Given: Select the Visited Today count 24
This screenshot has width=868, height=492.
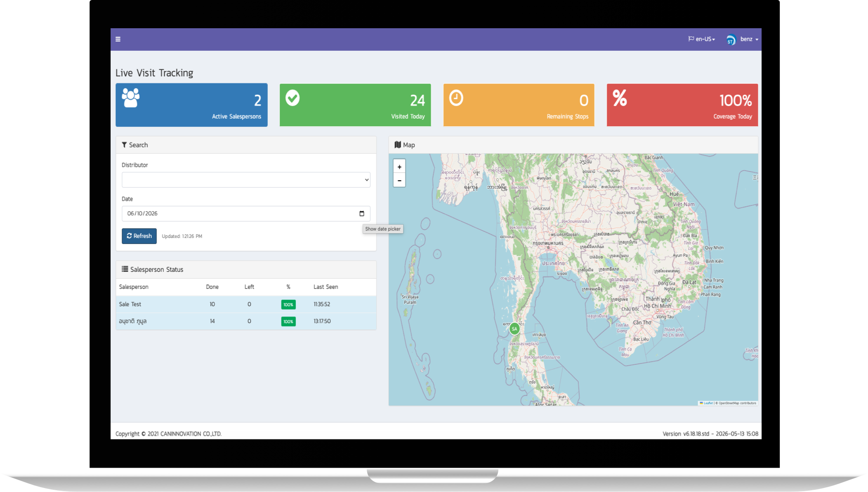Looking at the screenshot, I should click(x=418, y=101).
